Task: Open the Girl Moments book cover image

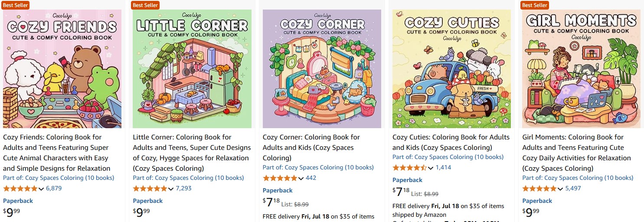Action: pyautogui.click(x=581, y=69)
